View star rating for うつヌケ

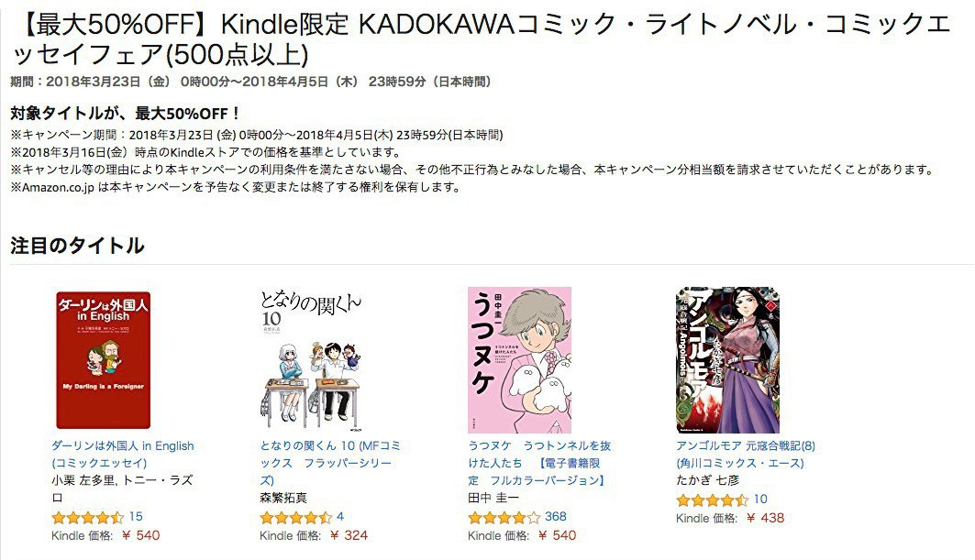504,517
